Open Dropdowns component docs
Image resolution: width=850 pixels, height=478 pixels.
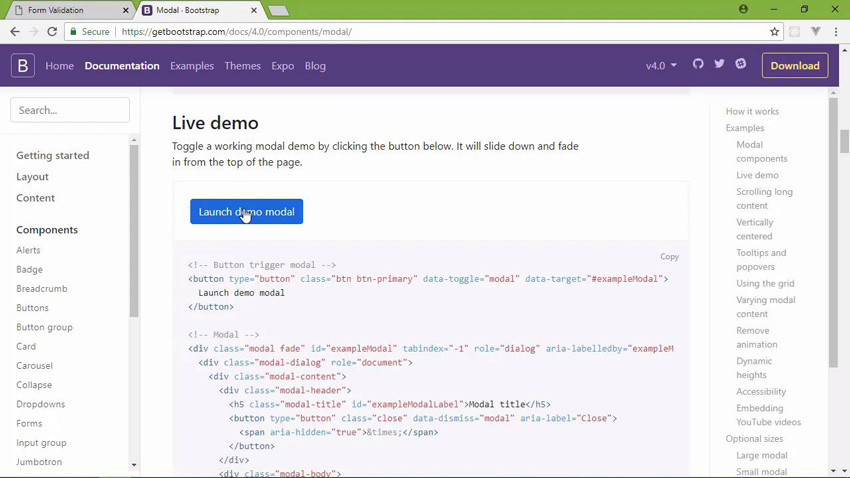click(41, 404)
